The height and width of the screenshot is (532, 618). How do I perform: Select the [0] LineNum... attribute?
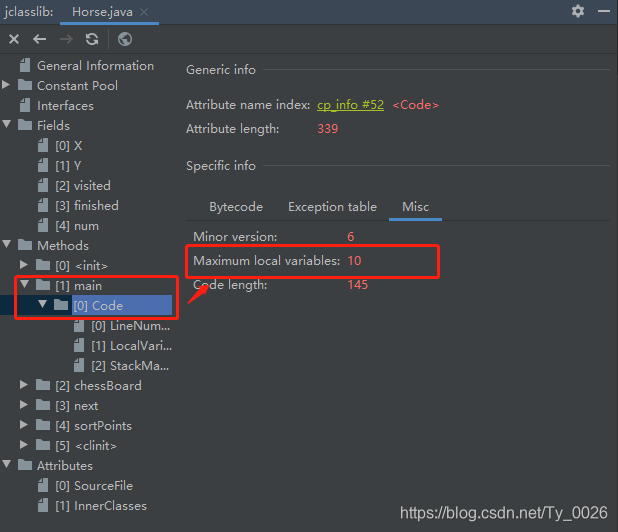(x=130, y=326)
